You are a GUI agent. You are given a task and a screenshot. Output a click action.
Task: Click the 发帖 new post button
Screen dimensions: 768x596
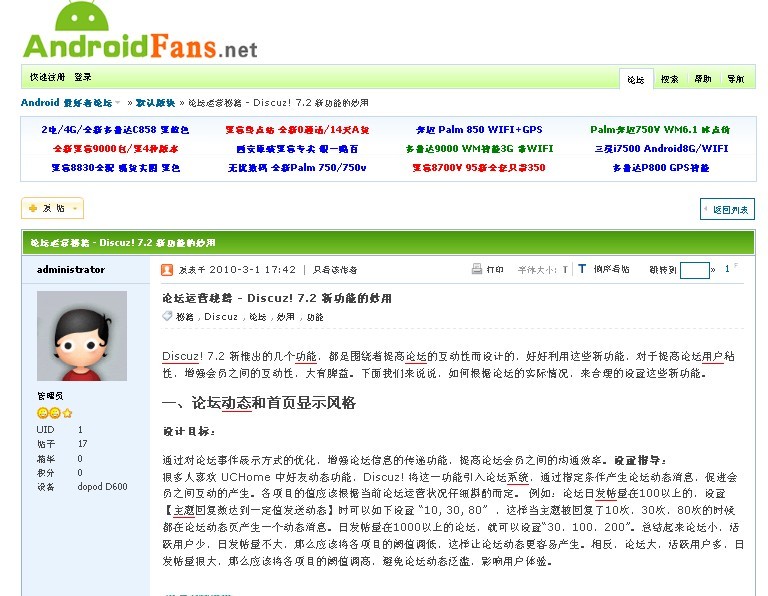point(52,209)
